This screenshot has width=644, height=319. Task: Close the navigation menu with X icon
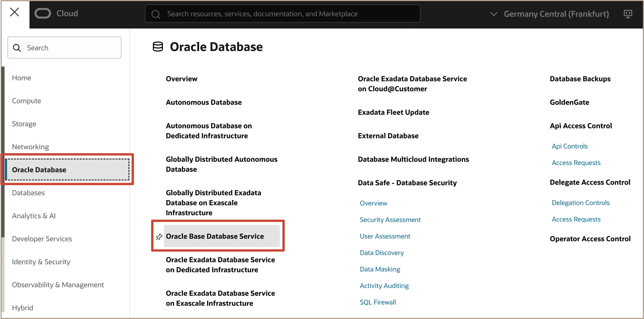pos(14,12)
